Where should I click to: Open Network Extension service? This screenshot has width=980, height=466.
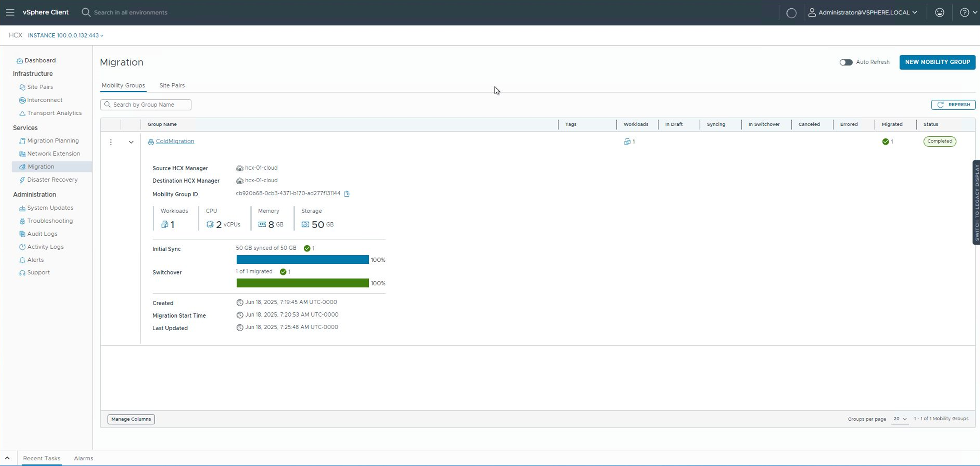pos(53,154)
